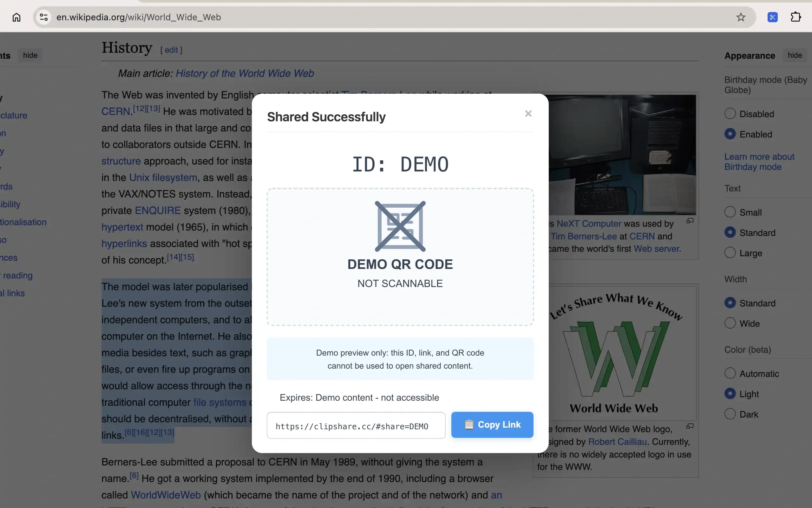812x508 pixels.
Task: Enlarge the NeXT Computer image caption icon
Action: pos(690,221)
